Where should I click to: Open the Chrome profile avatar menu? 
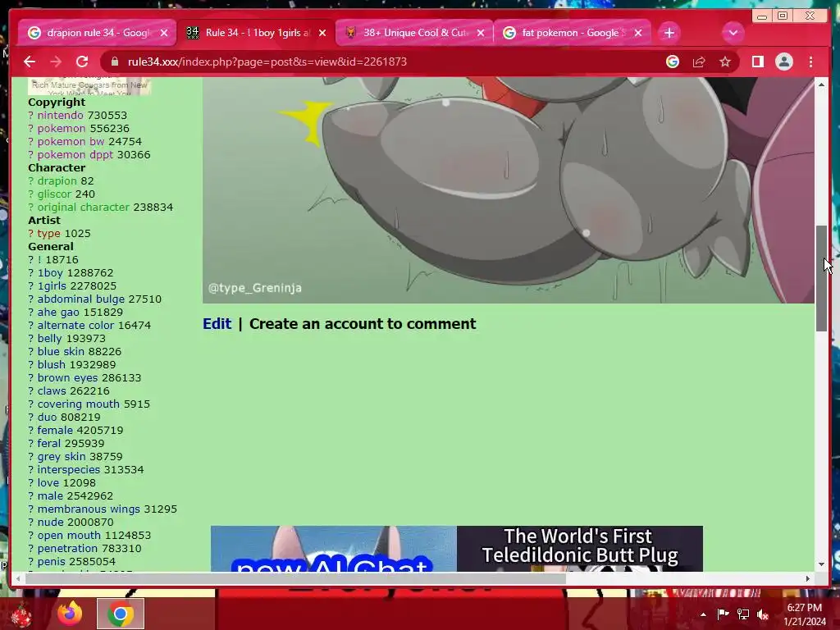(x=783, y=62)
